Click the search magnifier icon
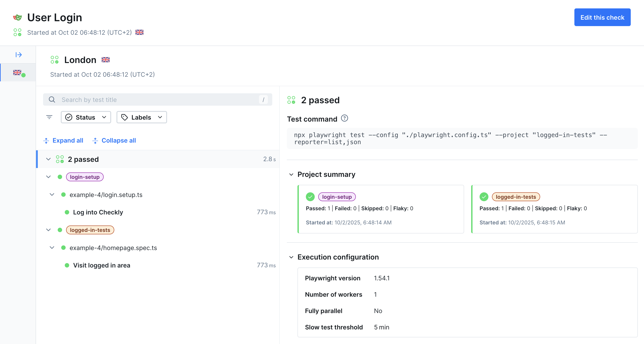644x344 pixels. point(52,99)
